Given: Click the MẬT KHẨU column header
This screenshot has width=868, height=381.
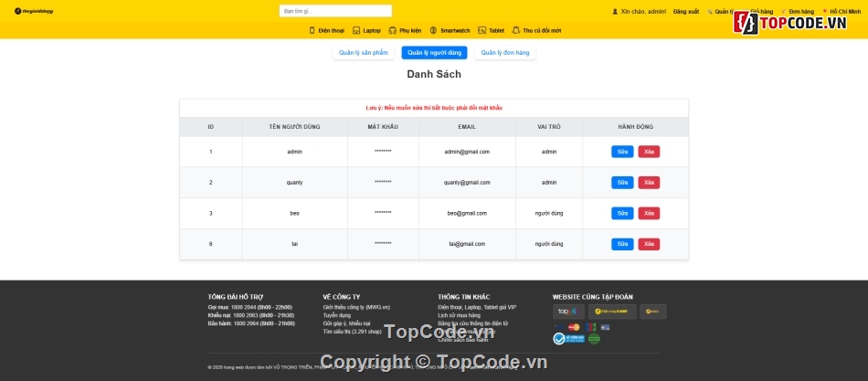Looking at the screenshot, I should tap(383, 127).
